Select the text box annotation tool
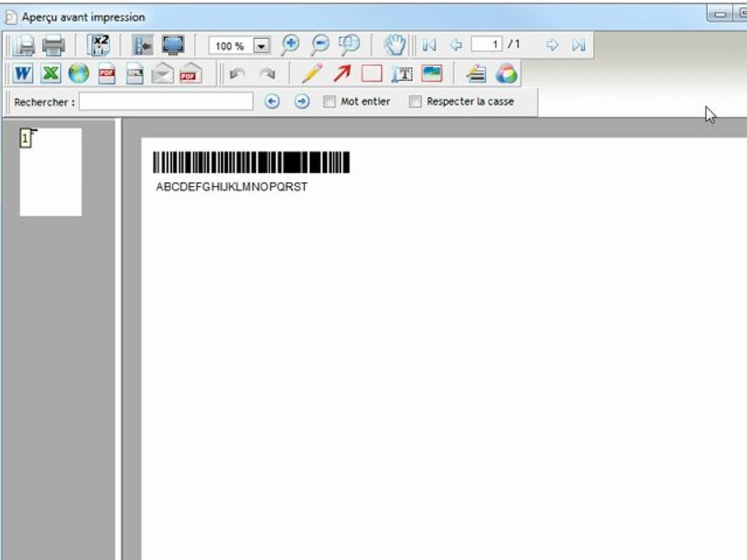This screenshot has width=747, height=560. pyautogui.click(x=402, y=74)
